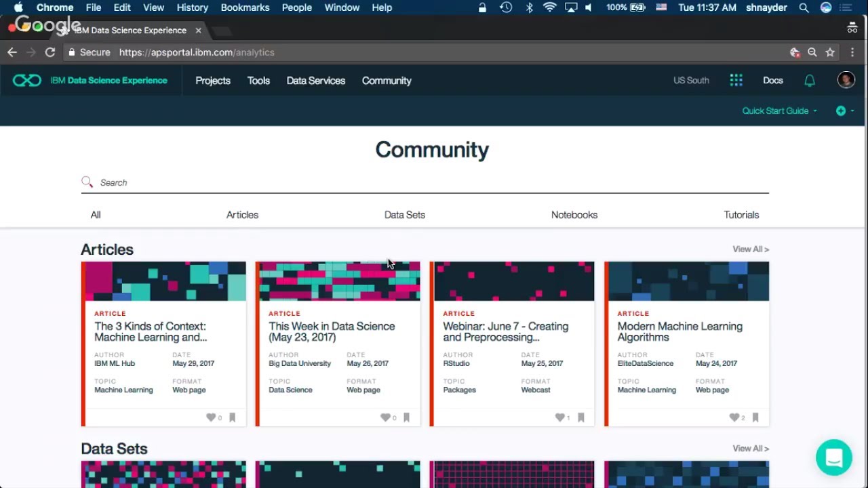Click the shnayder user name in menu bar
This screenshot has height=488, width=868.
point(767,7)
